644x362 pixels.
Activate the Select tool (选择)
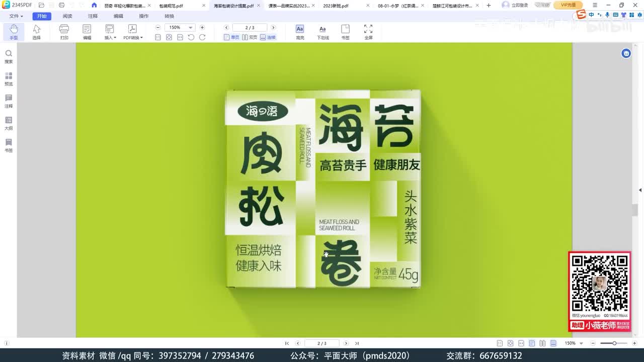coord(36,32)
